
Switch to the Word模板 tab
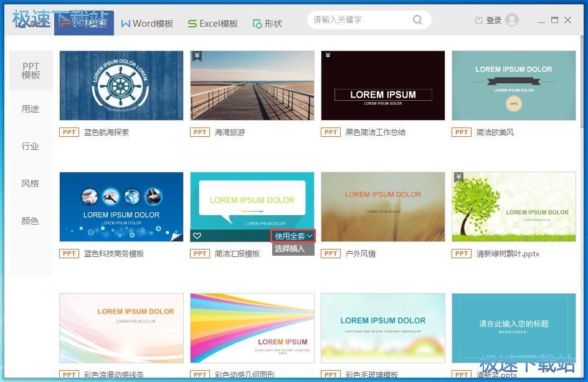coord(147,24)
